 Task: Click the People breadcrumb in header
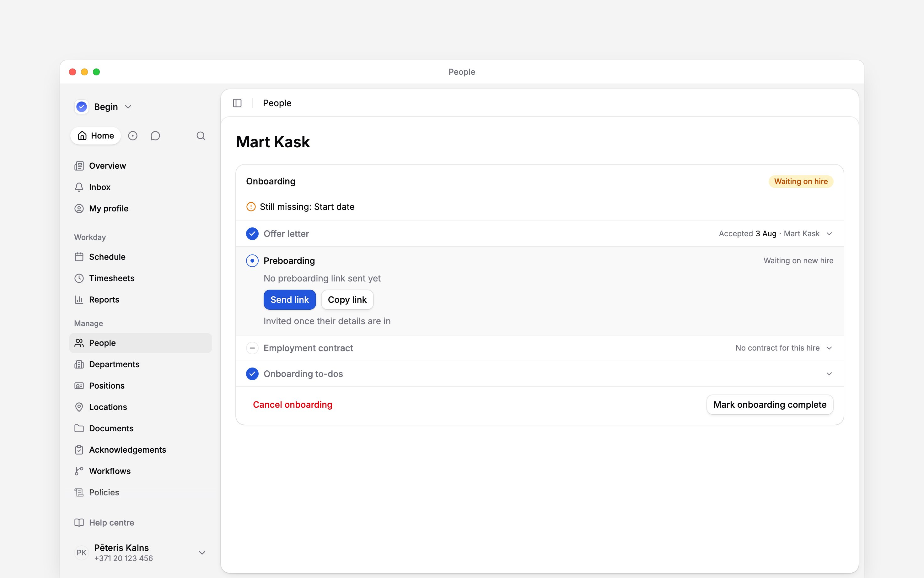(277, 103)
